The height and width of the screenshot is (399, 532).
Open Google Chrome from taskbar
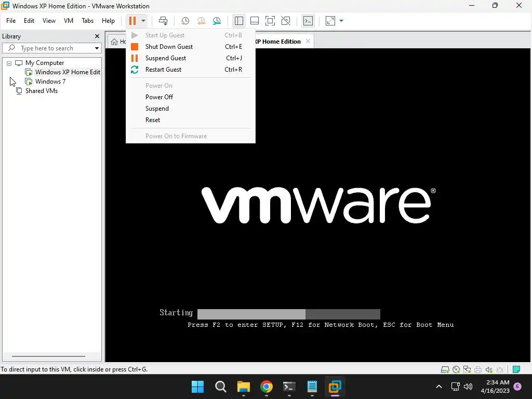[267, 387]
